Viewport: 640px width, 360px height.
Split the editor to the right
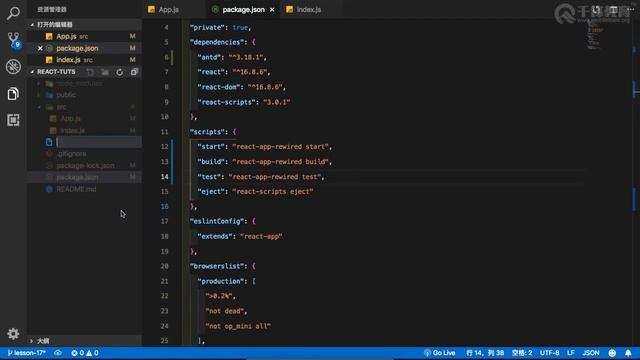[613, 9]
